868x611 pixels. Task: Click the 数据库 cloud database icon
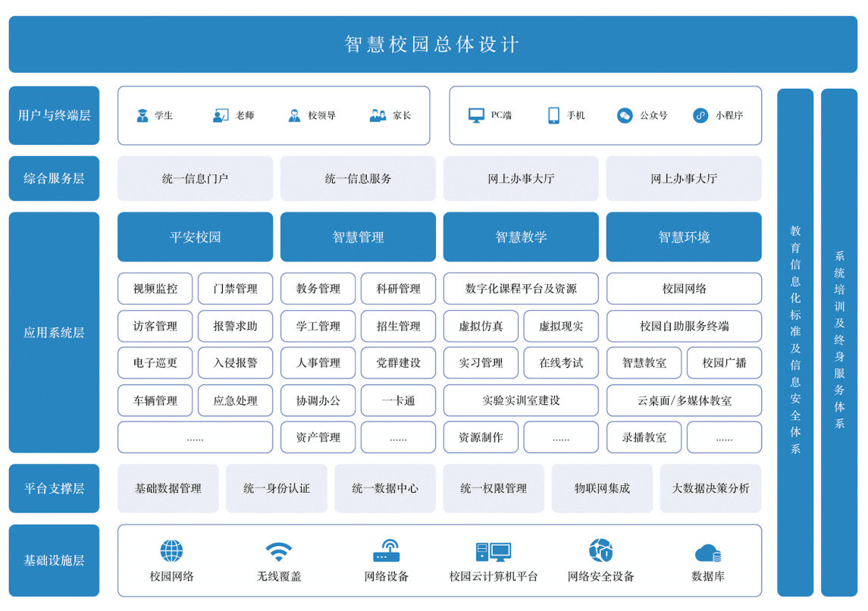[x=708, y=553]
